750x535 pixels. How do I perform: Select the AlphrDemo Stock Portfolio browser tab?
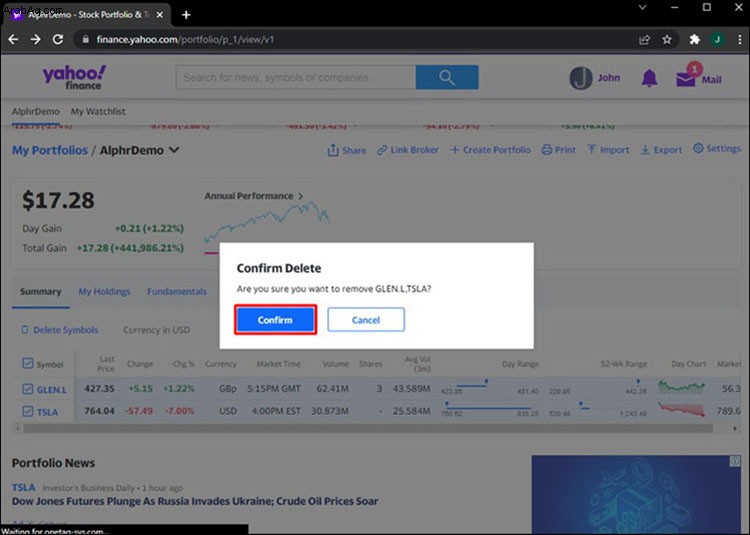85,15
